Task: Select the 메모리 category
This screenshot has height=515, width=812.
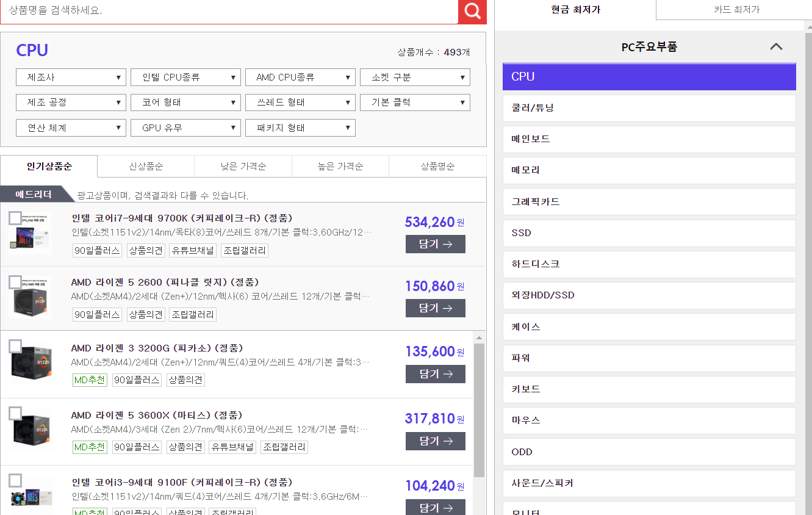Action: [649, 170]
